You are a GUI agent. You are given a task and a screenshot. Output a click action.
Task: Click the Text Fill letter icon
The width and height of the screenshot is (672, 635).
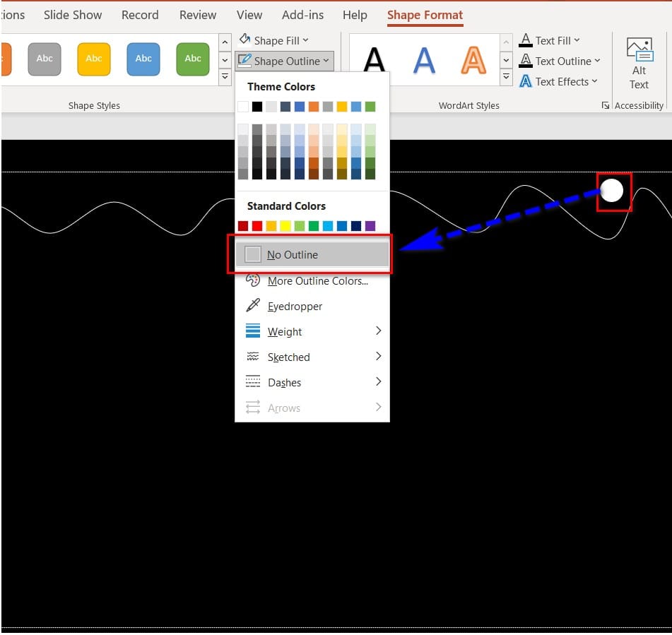[526, 40]
